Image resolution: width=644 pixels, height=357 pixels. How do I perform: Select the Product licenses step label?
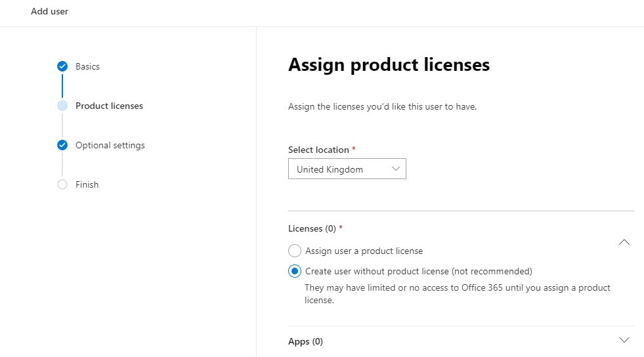pyautogui.click(x=109, y=106)
